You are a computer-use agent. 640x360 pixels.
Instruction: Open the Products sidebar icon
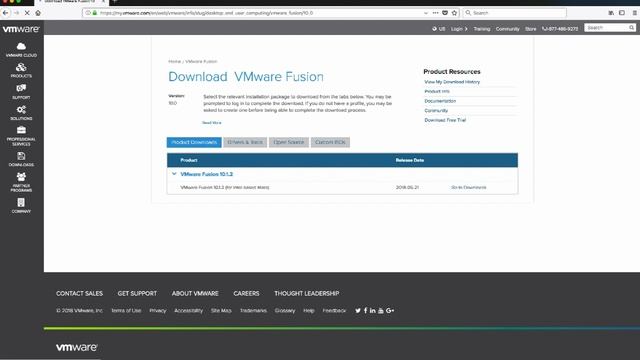tap(21, 70)
